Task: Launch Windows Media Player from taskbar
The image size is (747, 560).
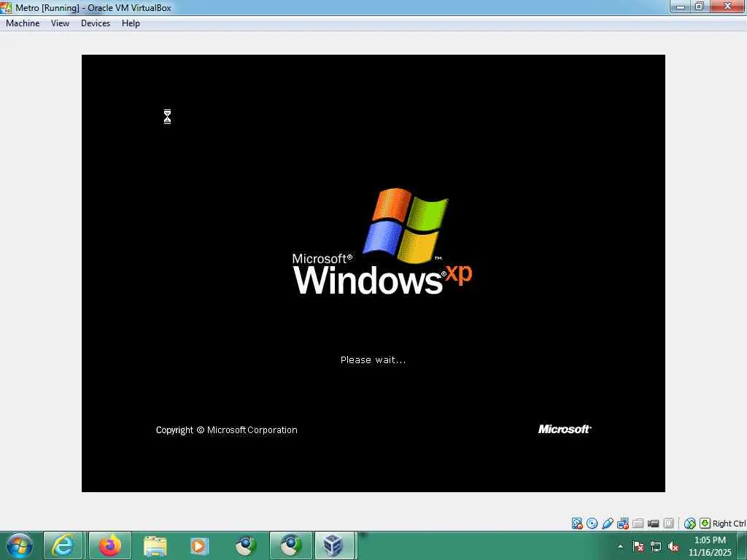Action: point(199,545)
